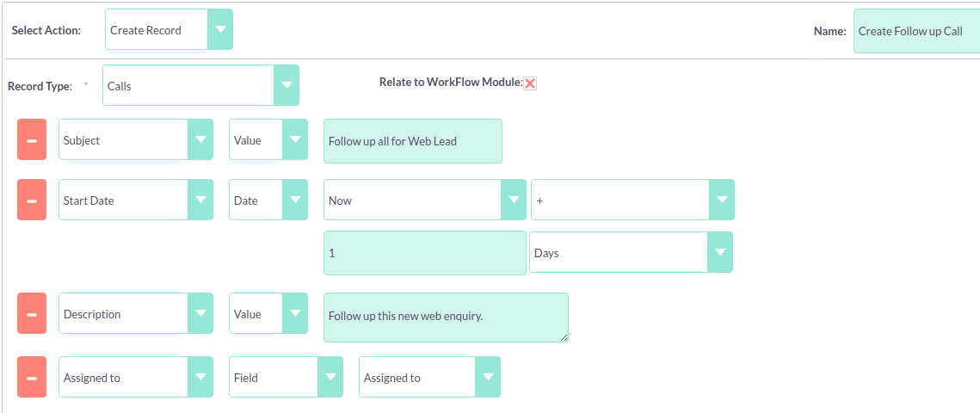980x413 pixels.
Task: Edit the Subject value text field
Action: [413, 141]
